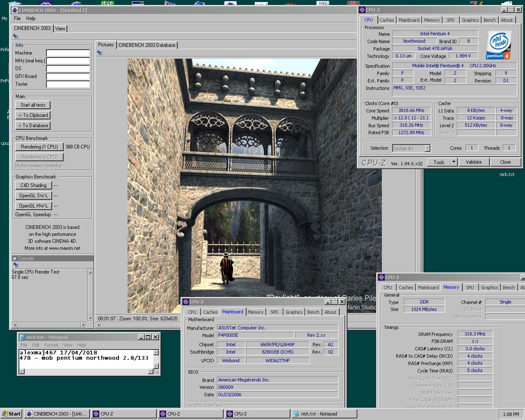Click the Start all tests button
This screenshot has width=525, height=420.
pos(33,105)
